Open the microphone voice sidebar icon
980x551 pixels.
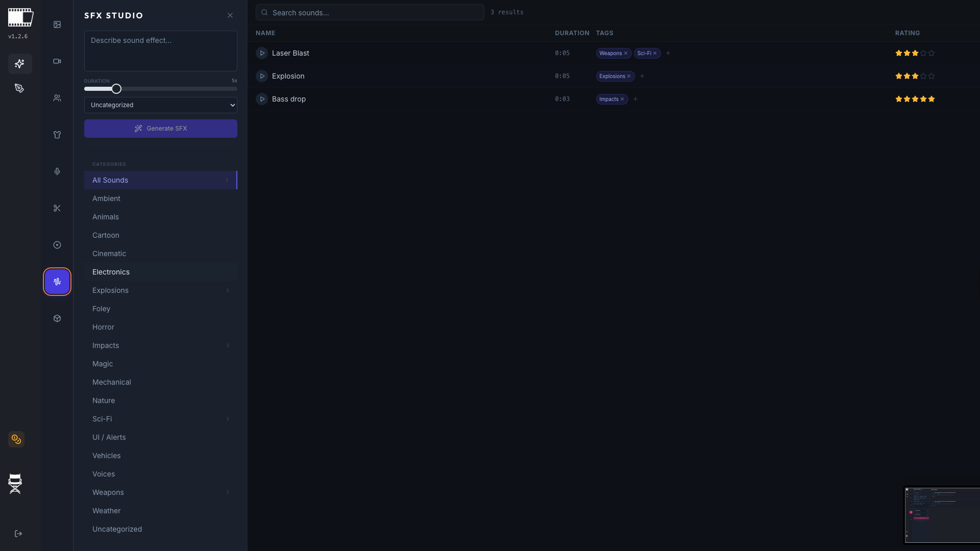click(x=57, y=171)
